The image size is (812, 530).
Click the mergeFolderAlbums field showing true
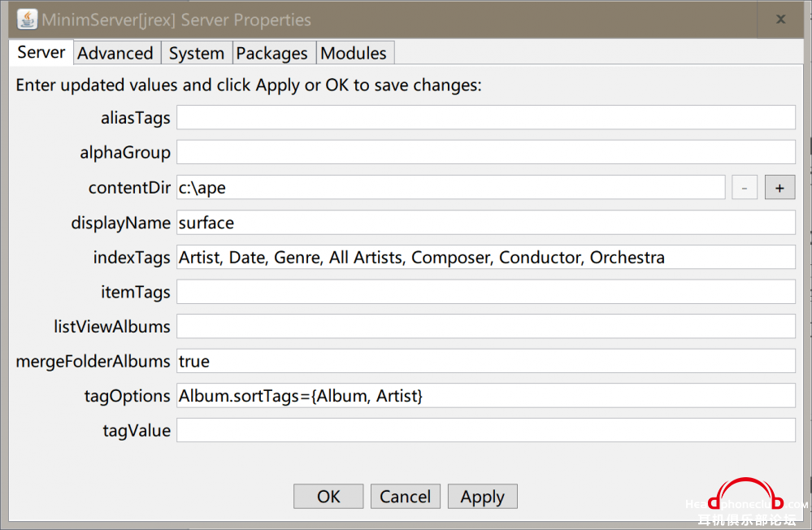point(486,361)
